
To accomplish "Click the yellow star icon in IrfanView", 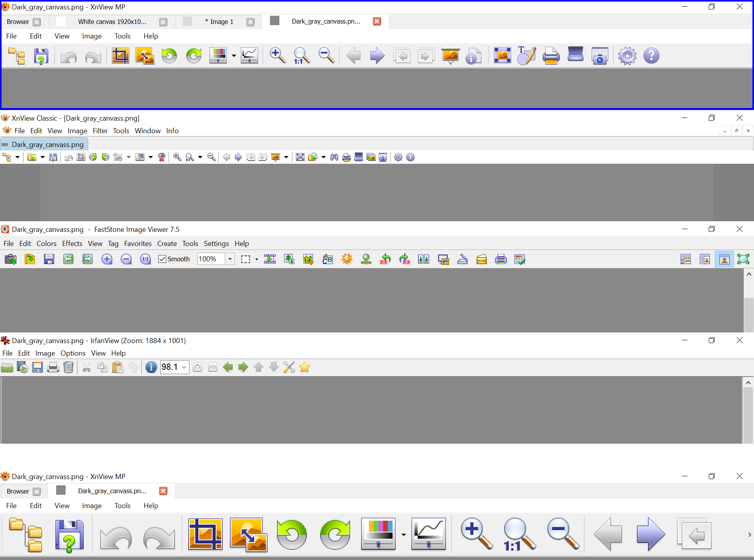I will [x=305, y=367].
